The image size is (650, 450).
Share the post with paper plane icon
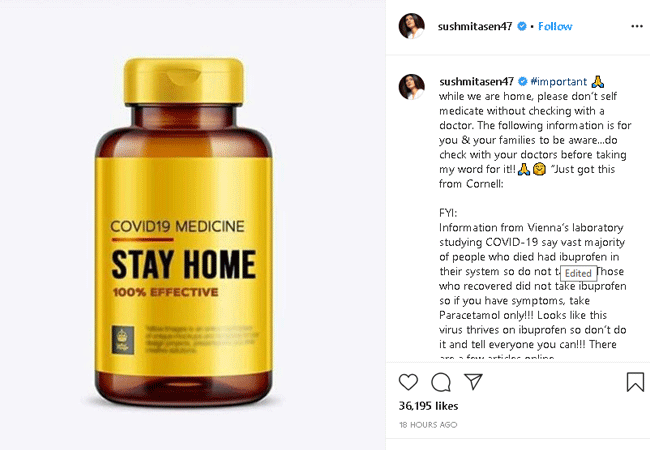click(473, 381)
